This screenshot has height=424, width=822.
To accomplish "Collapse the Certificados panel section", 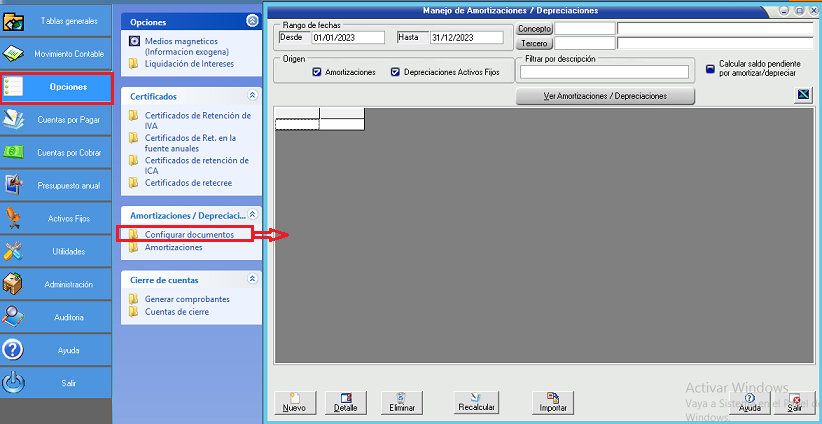I will (x=252, y=96).
